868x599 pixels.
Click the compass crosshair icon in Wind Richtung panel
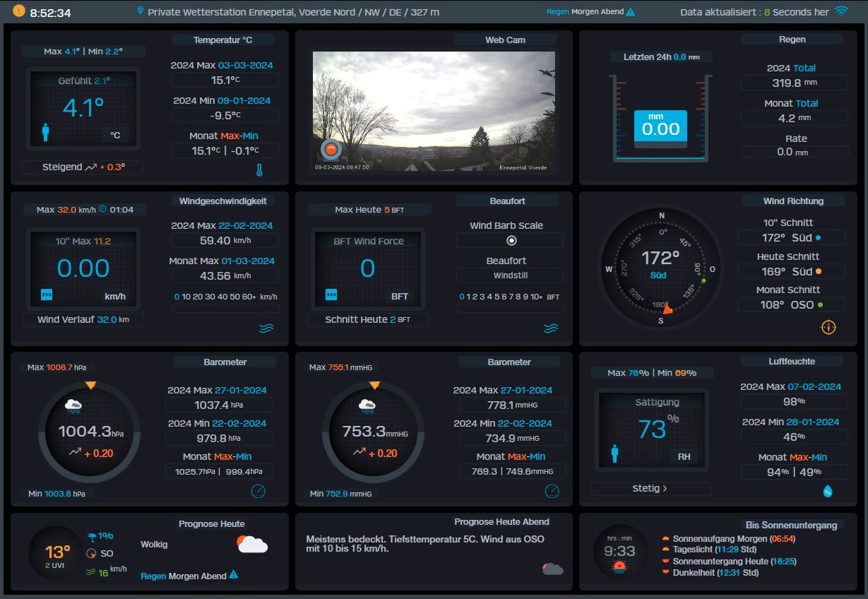pyautogui.click(x=828, y=327)
